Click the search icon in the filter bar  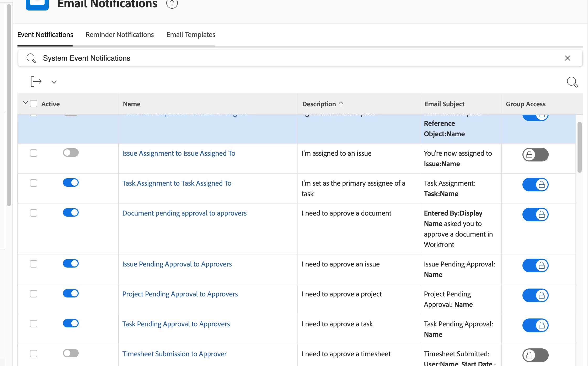click(31, 58)
